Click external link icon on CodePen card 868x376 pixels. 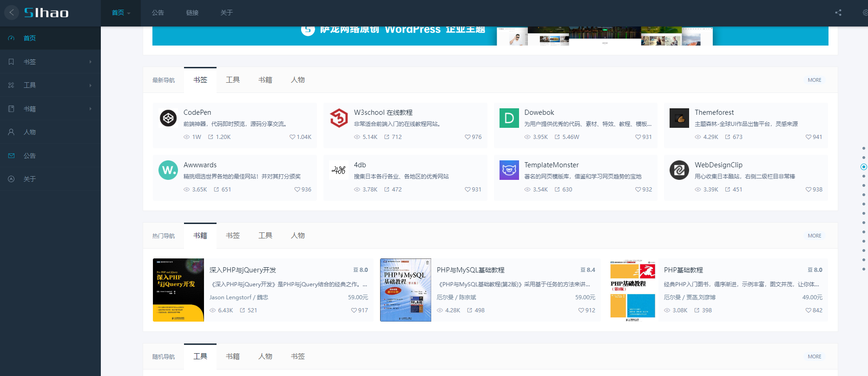pyautogui.click(x=210, y=137)
